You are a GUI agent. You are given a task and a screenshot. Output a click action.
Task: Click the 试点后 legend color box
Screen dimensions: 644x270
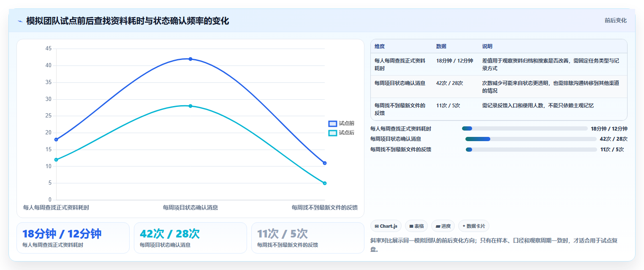(333, 133)
